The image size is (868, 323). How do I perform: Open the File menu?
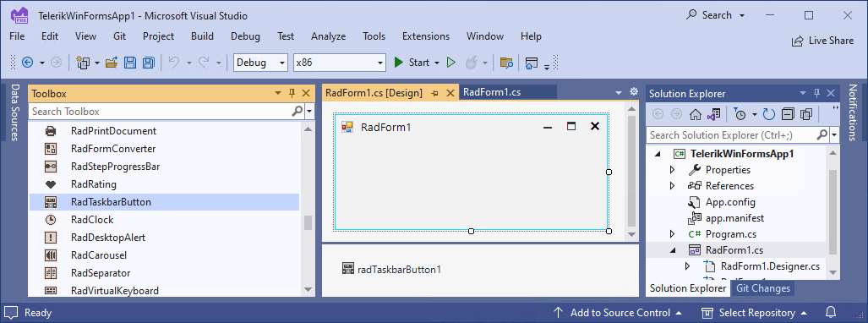tap(17, 36)
